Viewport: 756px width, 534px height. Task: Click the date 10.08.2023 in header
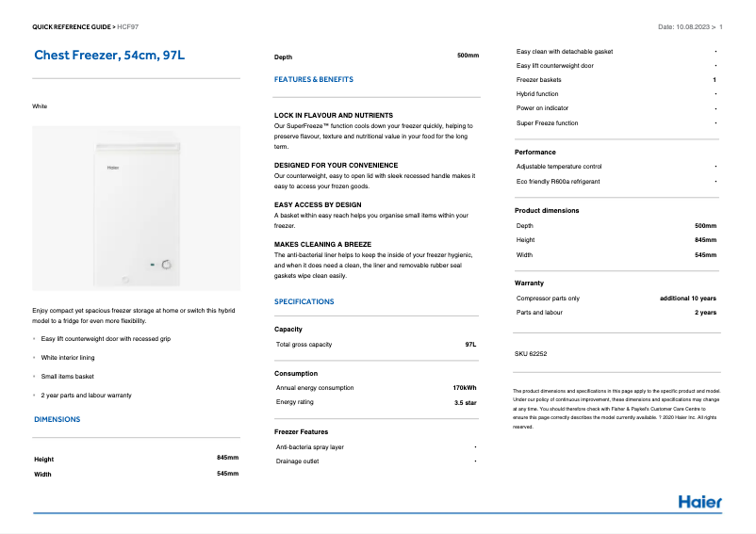[x=697, y=26]
